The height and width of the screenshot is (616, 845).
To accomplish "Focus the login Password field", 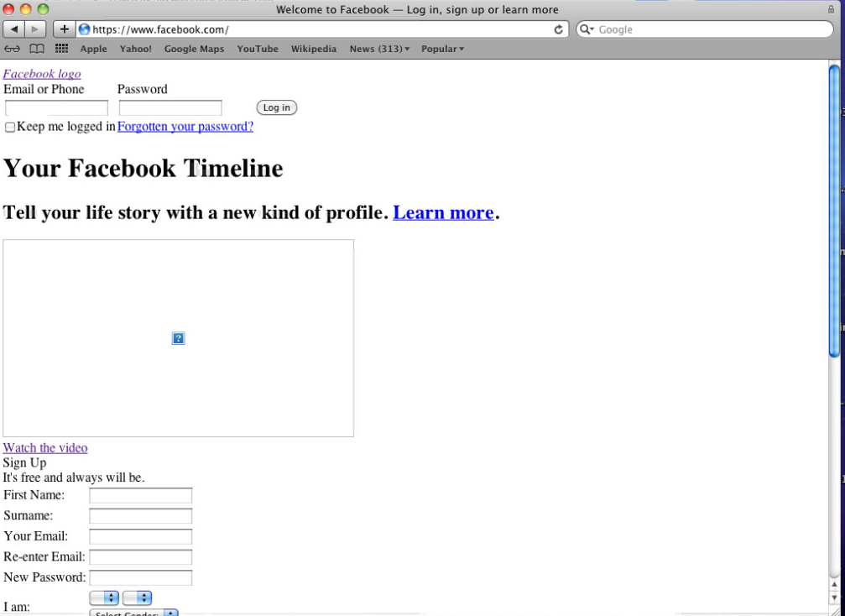I will pyautogui.click(x=170, y=107).
